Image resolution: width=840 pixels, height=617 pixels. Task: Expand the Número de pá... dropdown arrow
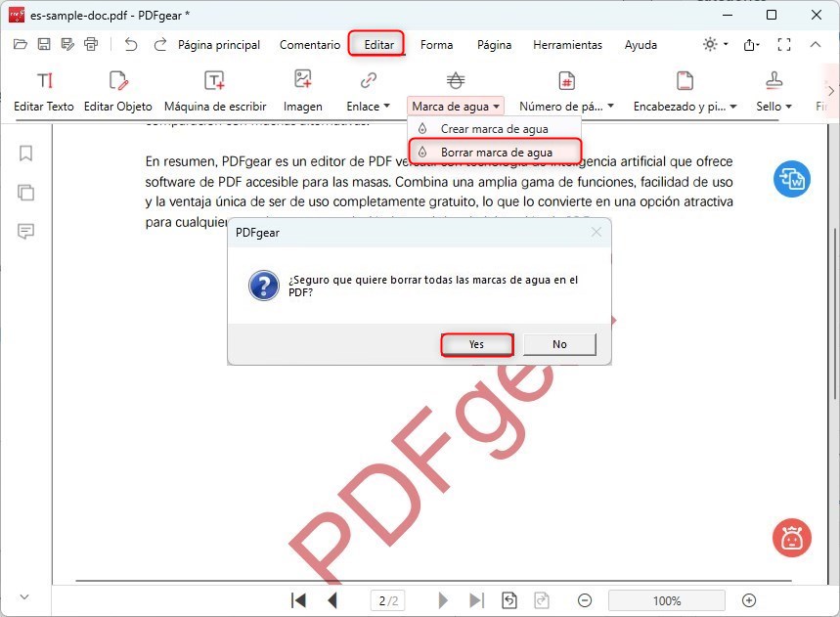611,106
